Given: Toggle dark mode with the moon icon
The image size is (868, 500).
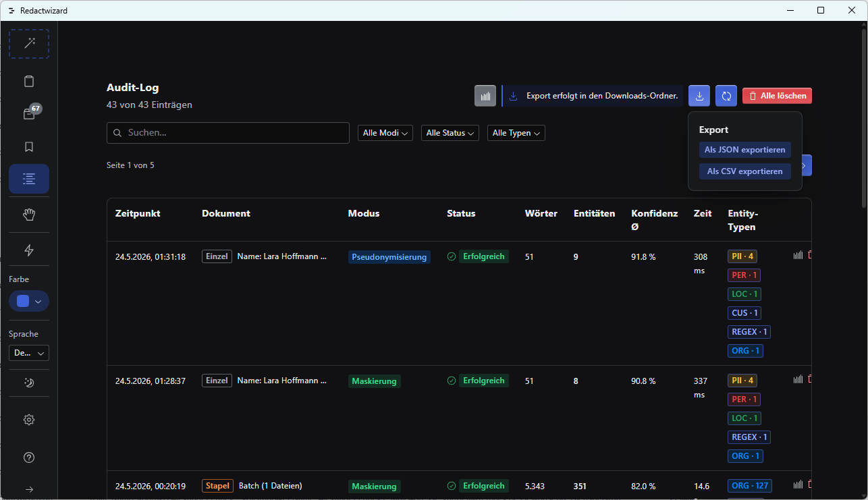Looking at the screenshot, I should pyautogui.click(x=29, y=383).
